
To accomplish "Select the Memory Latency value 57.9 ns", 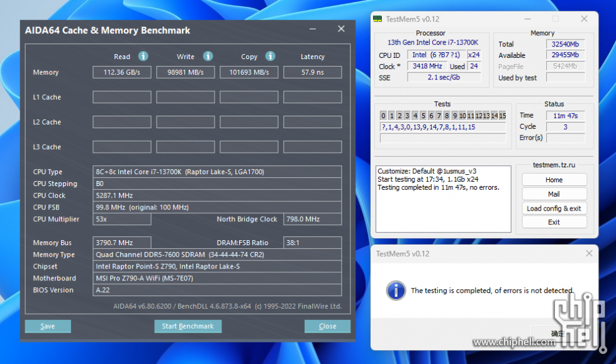I will (312, 72).
